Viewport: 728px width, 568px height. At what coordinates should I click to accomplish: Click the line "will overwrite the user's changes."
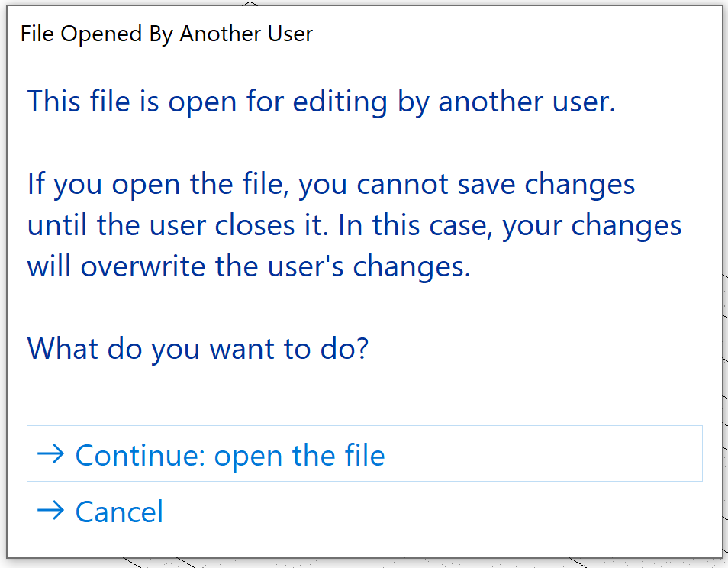tap(249, 267)
